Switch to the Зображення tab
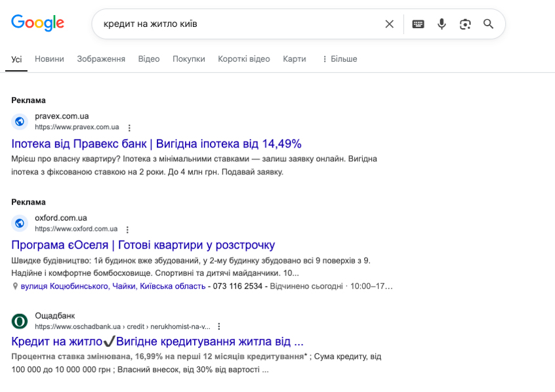This screenshot has width=555, height=392. tap(101, 59)
